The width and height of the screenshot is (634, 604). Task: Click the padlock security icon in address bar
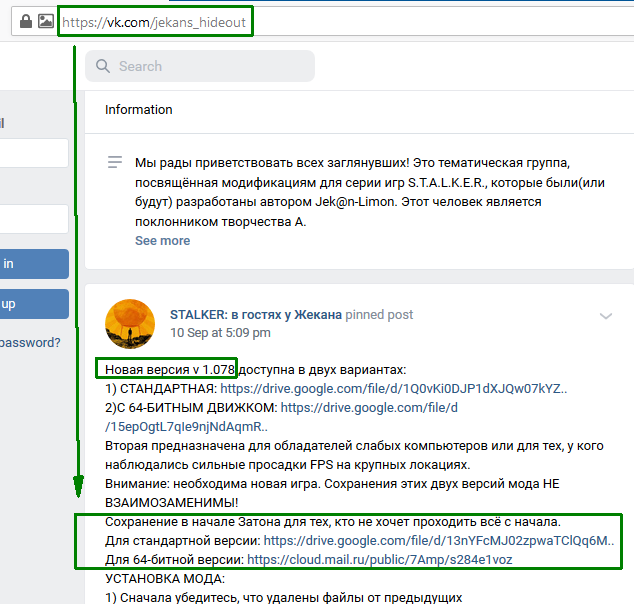click(x=26, y=21)
